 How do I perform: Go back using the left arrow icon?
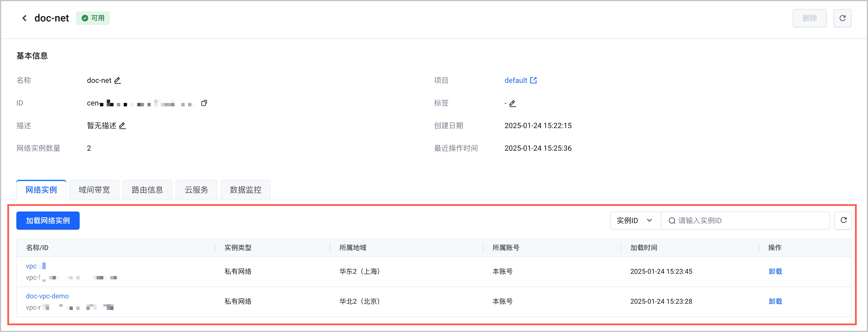click(24, 18)
